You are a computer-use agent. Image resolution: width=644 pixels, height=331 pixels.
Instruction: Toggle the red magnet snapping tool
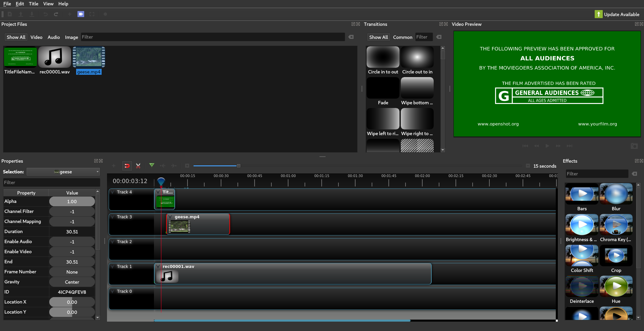[127, 166]
